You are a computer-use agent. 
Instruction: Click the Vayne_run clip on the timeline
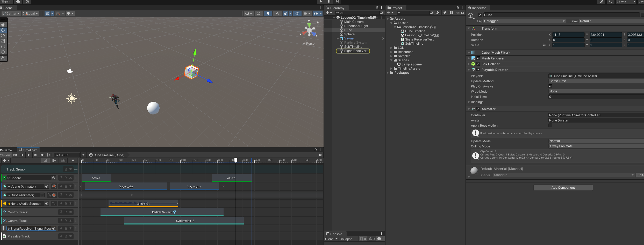194,186
